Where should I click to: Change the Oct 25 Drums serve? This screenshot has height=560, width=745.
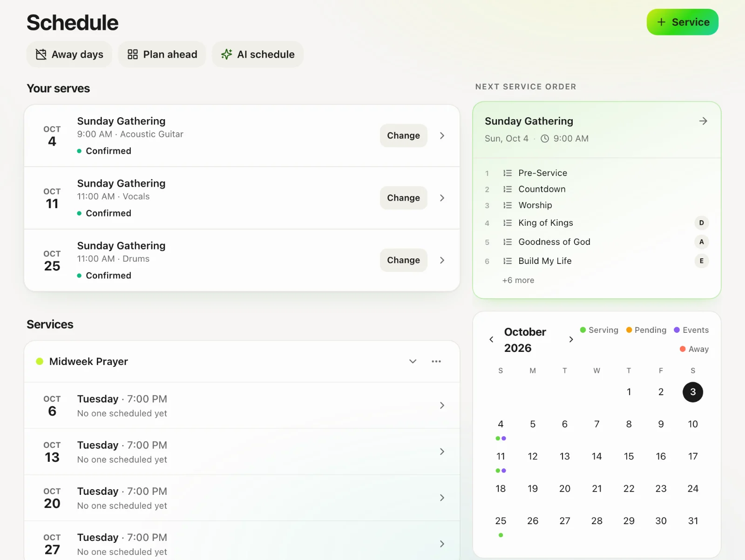[x=403, y=260]
